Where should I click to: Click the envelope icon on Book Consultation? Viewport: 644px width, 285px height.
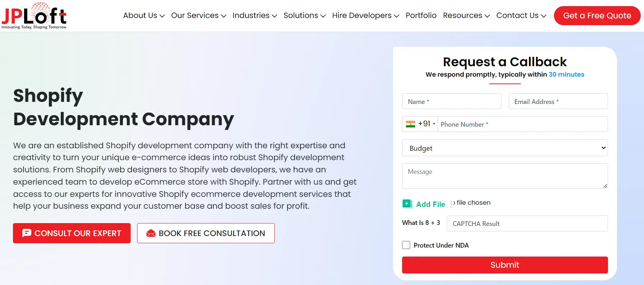151,233
